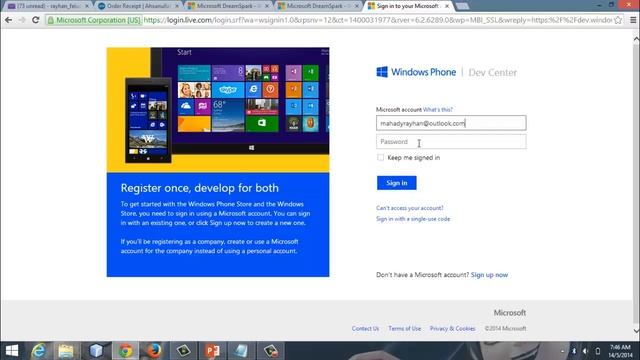The width and height of the screenshot is (640, 360).
Task: Open a new tab with the new-tab button
Action: (462, 6)
